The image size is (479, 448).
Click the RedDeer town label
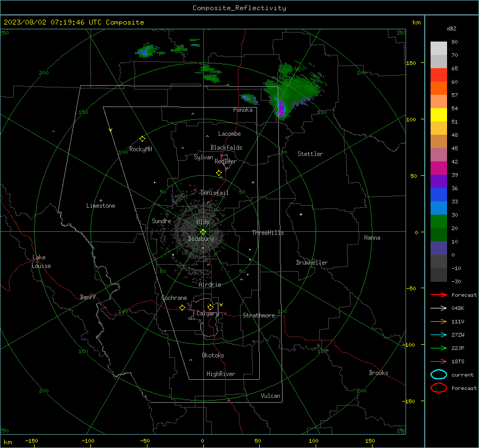tap(226, 161)
